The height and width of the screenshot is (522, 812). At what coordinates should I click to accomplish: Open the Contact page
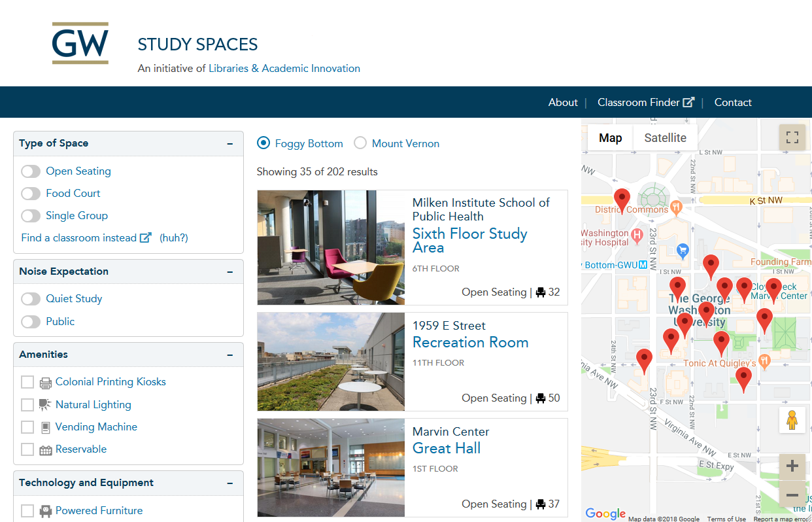point(733,102)
